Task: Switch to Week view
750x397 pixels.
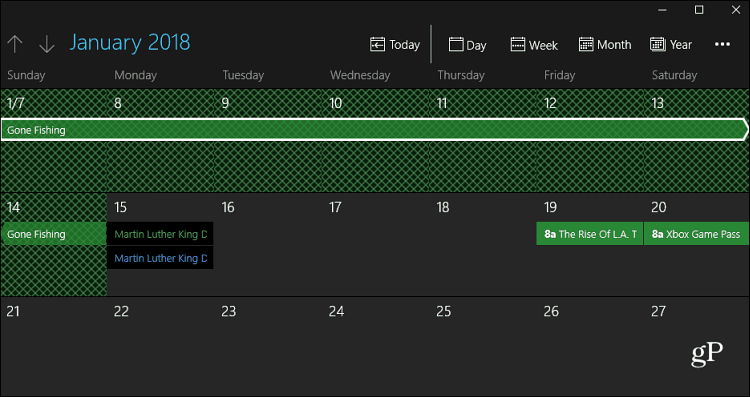Action: pos(534,45)
